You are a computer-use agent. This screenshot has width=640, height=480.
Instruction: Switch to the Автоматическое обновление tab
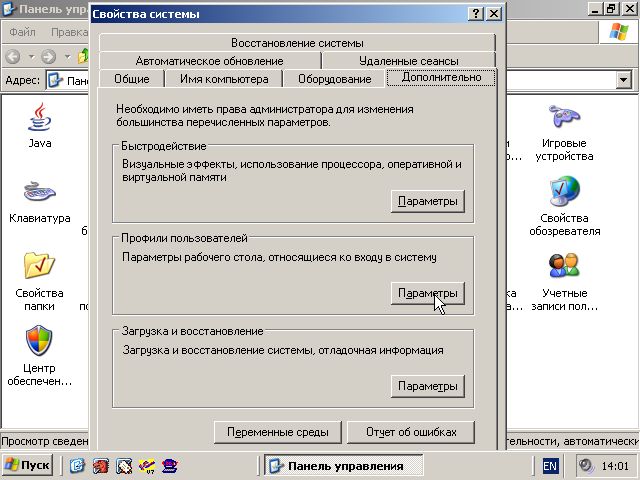point(209,61)
